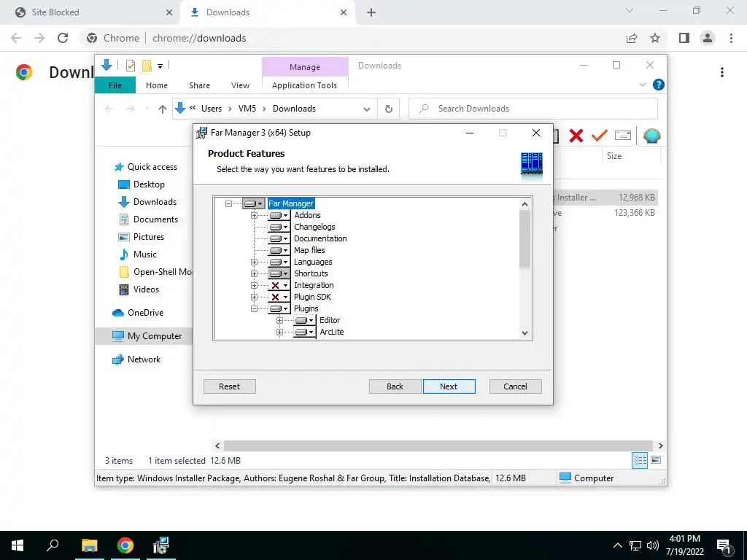Collapse the Plugins tree node
This screenshot has height=560, width=747.
pyautogui.click(x=254, y=308)
